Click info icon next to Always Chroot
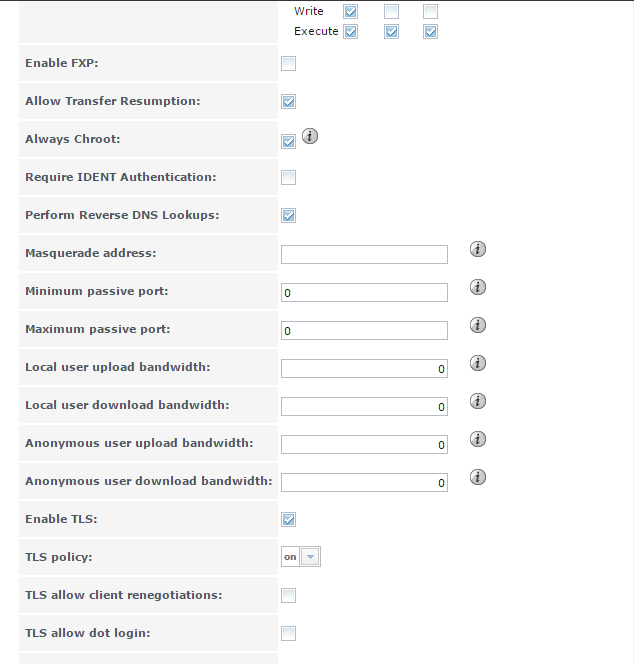This screenshot has height=664, width=634. (x=310, y=137)
